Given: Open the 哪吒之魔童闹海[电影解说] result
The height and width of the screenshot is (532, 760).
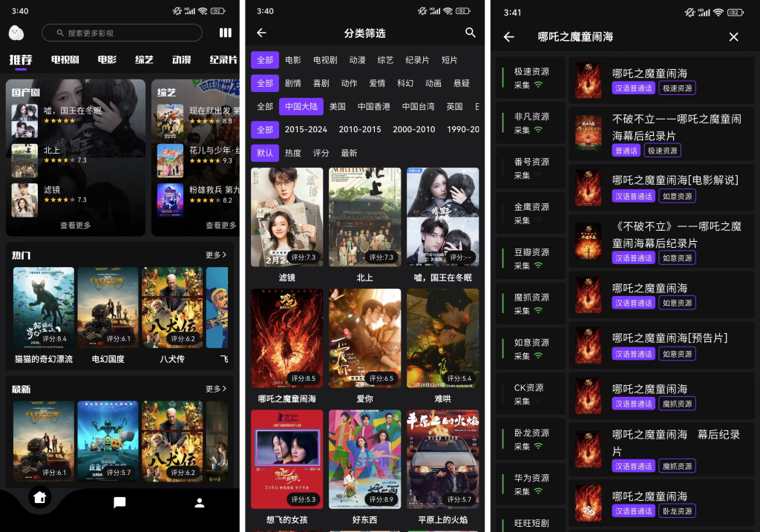Looking at the screenshot, I should point(661,188).
